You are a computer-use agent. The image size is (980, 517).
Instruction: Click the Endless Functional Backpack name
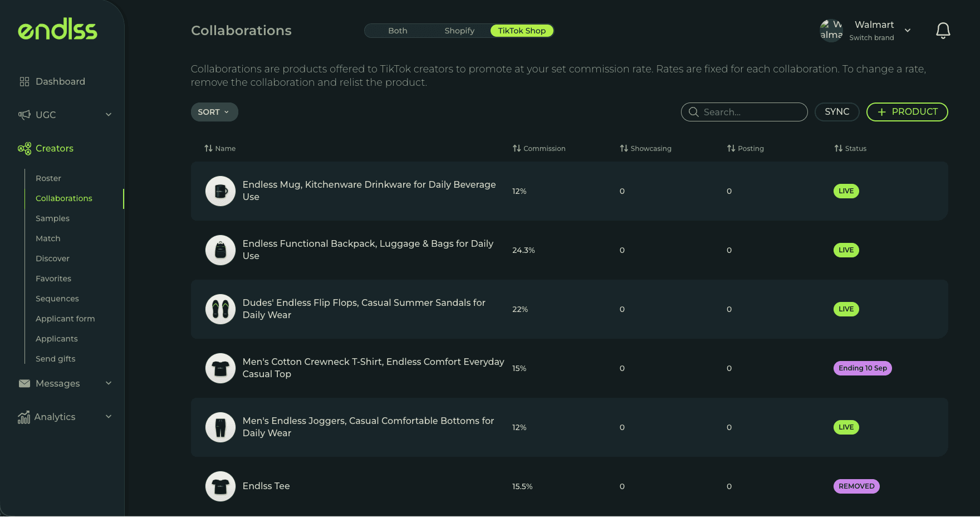(368, 250)
